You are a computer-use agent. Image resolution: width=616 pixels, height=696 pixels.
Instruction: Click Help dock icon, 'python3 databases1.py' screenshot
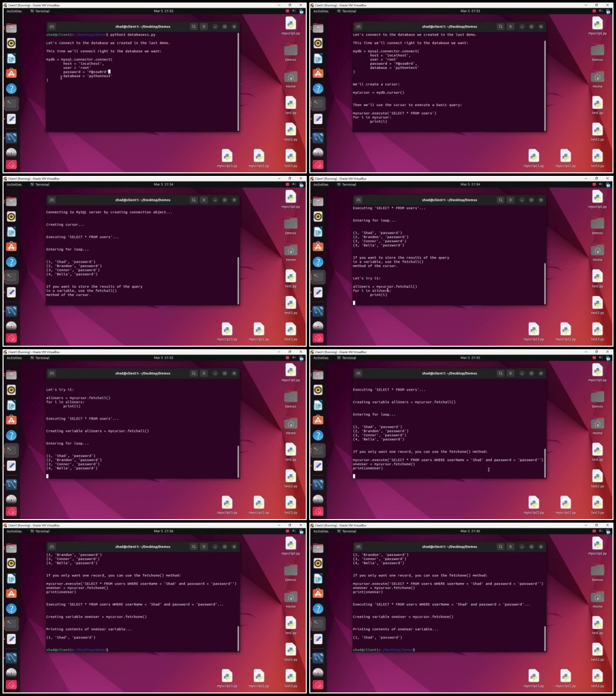click(11, 89)
